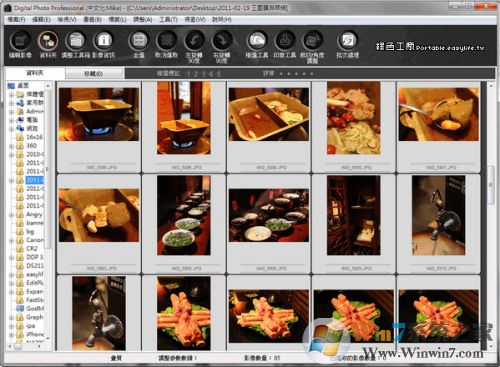Image resolution: width=500 pixels, height=367 pixels.
Task: Open the View menu (檢視(V))
Action: (x=67, y=20)
